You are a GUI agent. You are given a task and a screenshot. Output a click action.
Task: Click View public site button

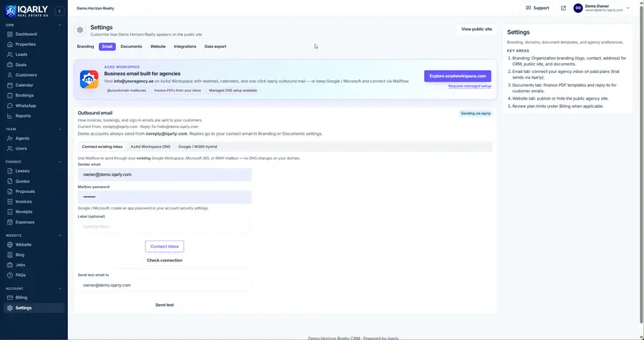coord(477,29)
